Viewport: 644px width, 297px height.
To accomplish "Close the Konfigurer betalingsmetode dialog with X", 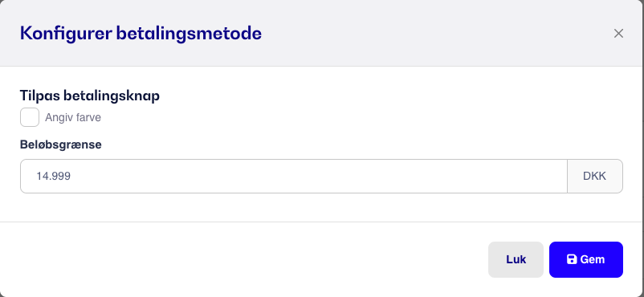I will click(618, 33).
